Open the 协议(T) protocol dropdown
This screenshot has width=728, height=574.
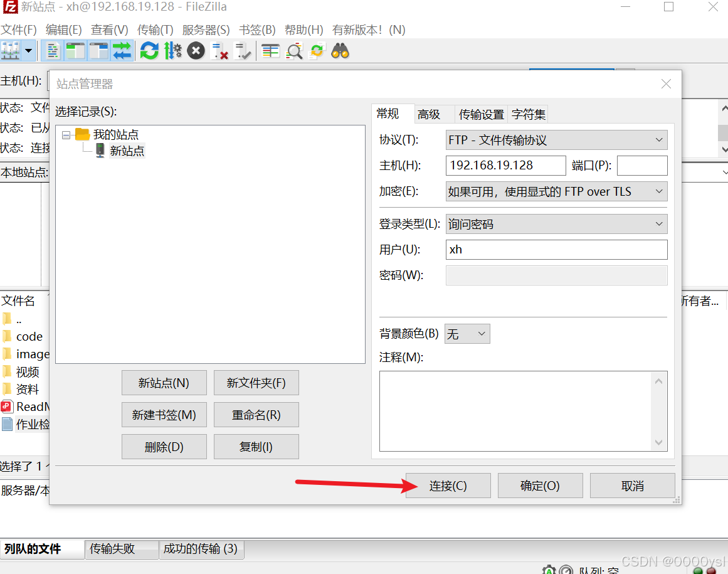click(556, 140)
